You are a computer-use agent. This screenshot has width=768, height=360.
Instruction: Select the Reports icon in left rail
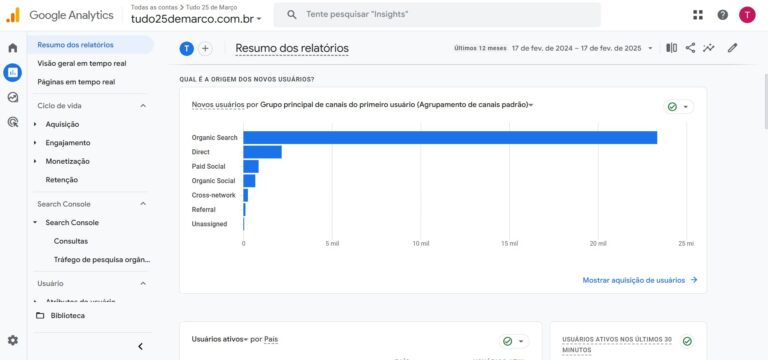click(x=13, y=72)
